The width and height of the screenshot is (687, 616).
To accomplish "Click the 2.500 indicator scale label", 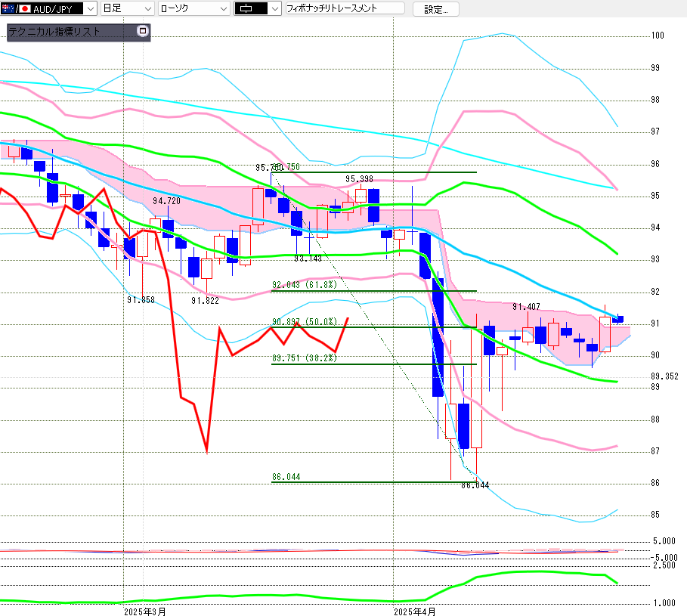I will 664,565.
